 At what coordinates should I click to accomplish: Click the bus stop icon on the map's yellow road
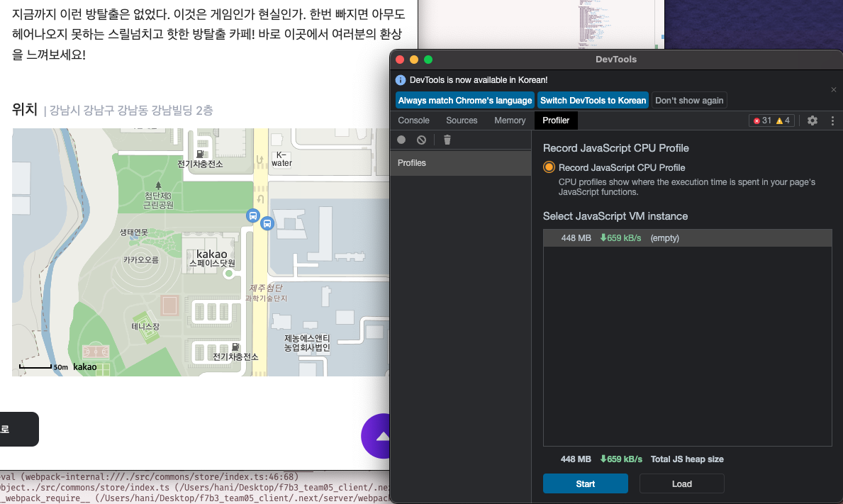pos(267,223)
